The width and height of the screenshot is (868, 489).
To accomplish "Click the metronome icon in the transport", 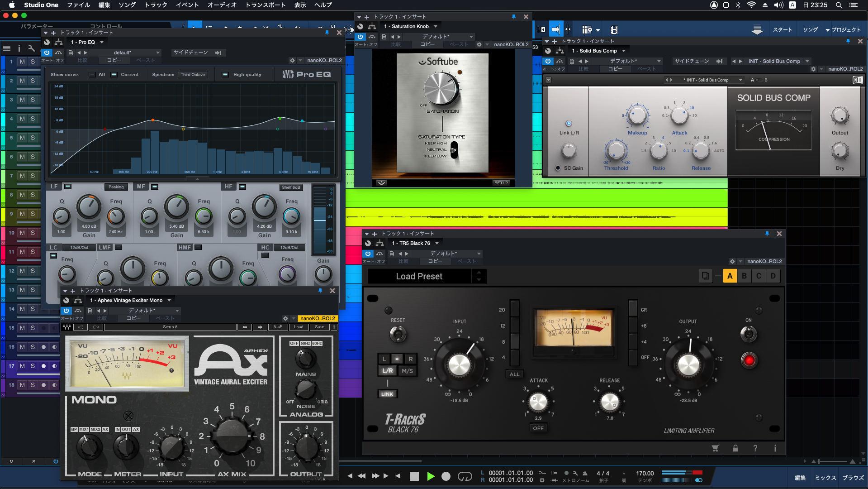I will point(585,473).
